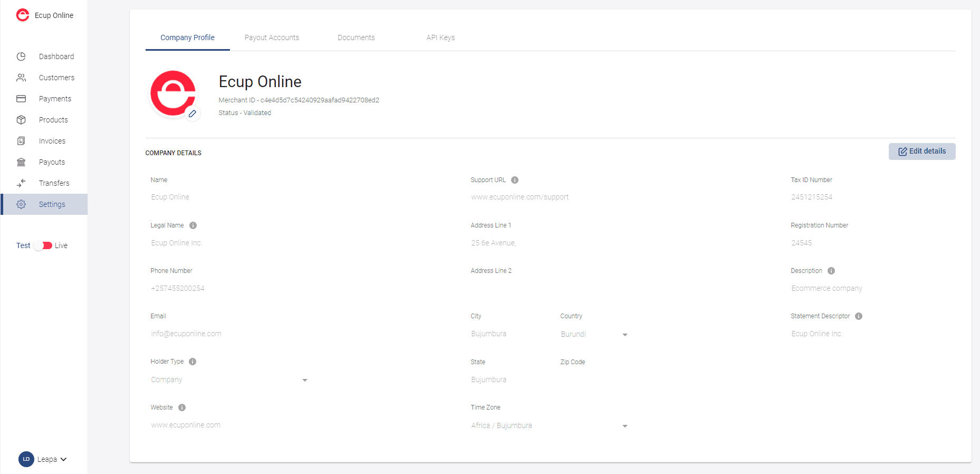Show info for Holder Type
This screenshot has height=474, width=980.
pos(193,362)
